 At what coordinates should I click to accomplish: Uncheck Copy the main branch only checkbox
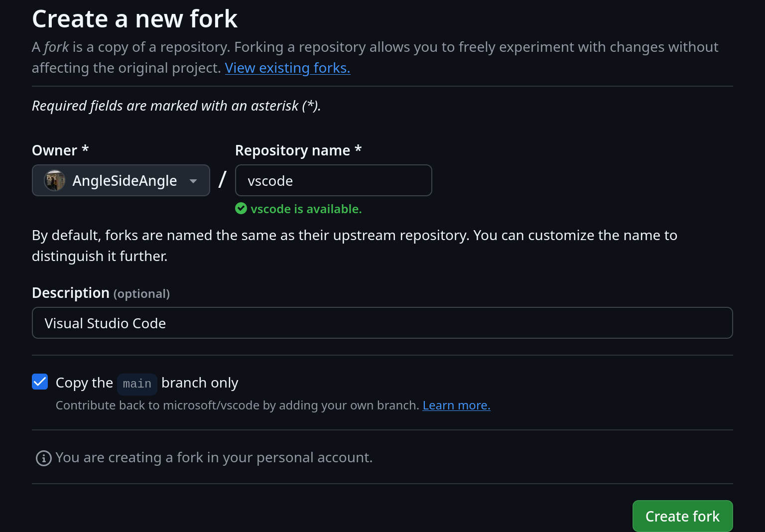(x=40, y=382)
